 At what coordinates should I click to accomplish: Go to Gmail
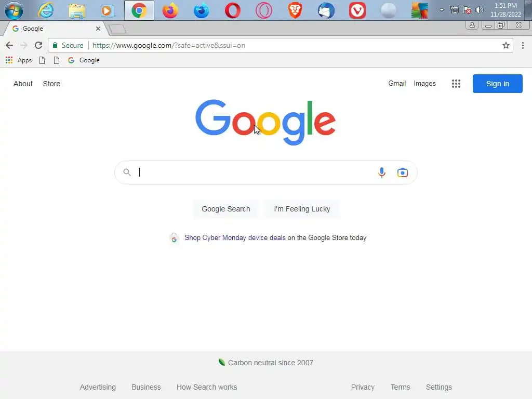pos(397,84)
